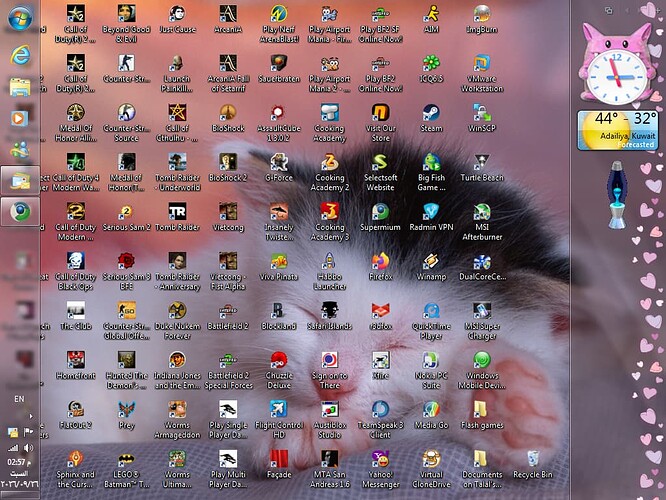This screenshot has height=500, width=666.
Task: Click the pink cat clock gadget
Action: [616, 64]
